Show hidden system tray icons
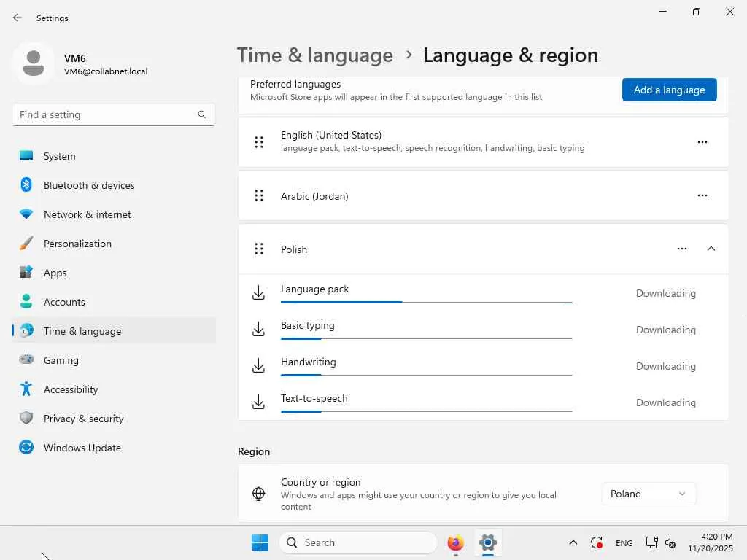Viewport: 747px width, 560px height. [x=573, y=542]
